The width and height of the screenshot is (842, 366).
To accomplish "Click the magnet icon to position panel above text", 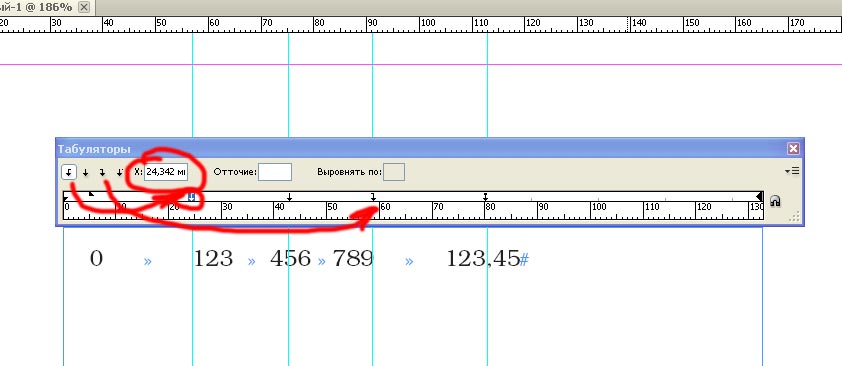I will [x=775, y=201].
